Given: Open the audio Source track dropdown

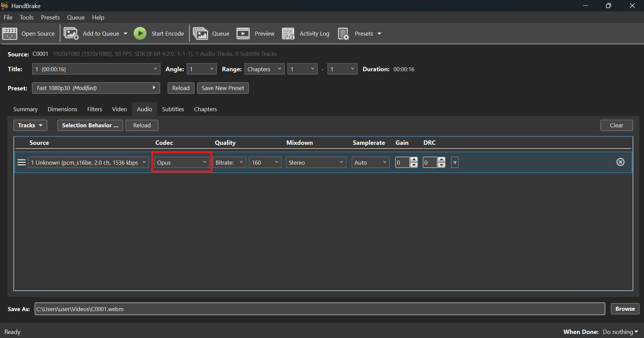Looking at the screenshot, I should click(88, 163).
